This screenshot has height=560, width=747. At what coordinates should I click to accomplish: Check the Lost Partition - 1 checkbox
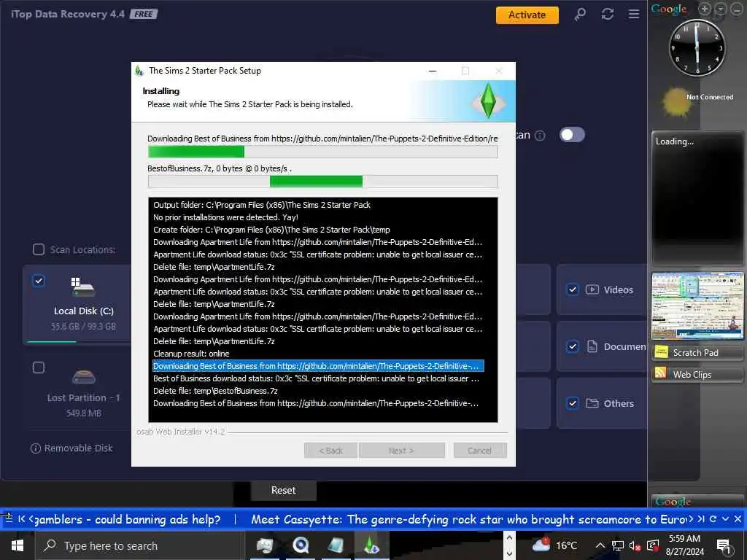pos(39,367)
